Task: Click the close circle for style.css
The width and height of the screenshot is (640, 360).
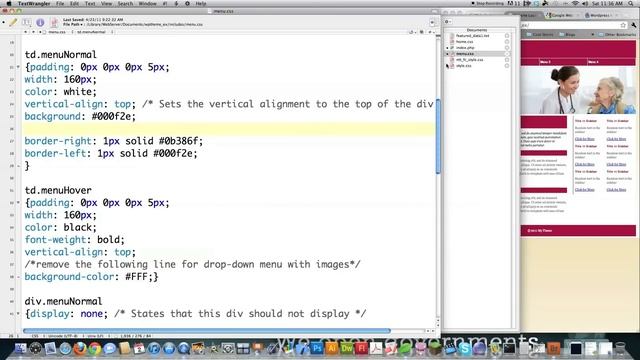Action: pyautogui.click(x=507, y=66)
